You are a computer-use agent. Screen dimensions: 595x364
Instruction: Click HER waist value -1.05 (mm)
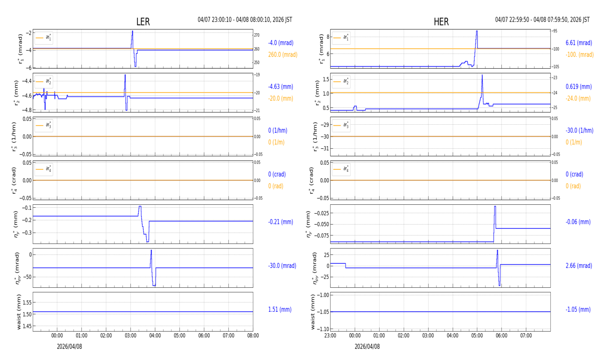pos(578,310)
